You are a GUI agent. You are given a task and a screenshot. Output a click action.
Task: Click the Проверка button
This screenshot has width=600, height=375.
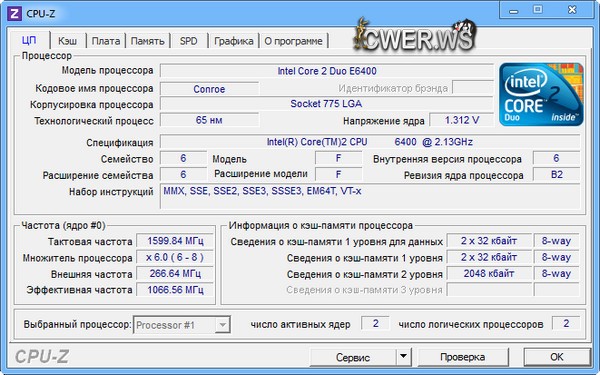[463, 357]
